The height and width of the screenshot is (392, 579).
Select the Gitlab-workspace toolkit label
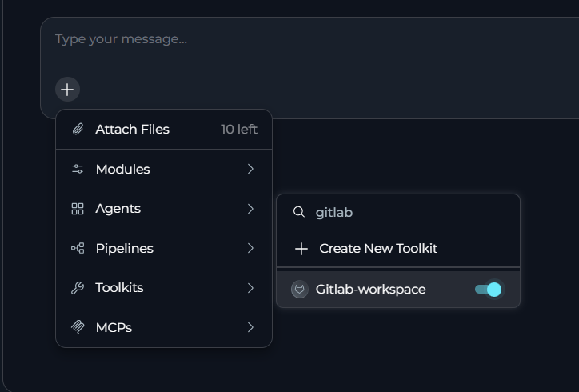click(x=370, y=290)
